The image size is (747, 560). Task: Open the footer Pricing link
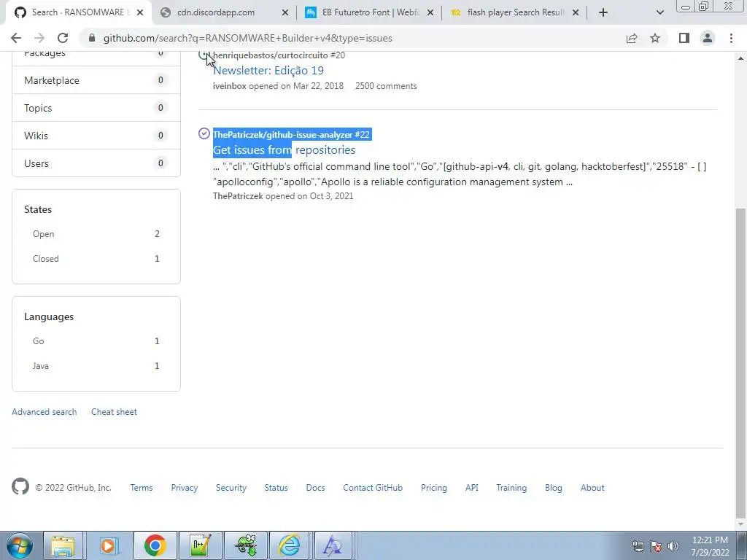click(434, 488)
